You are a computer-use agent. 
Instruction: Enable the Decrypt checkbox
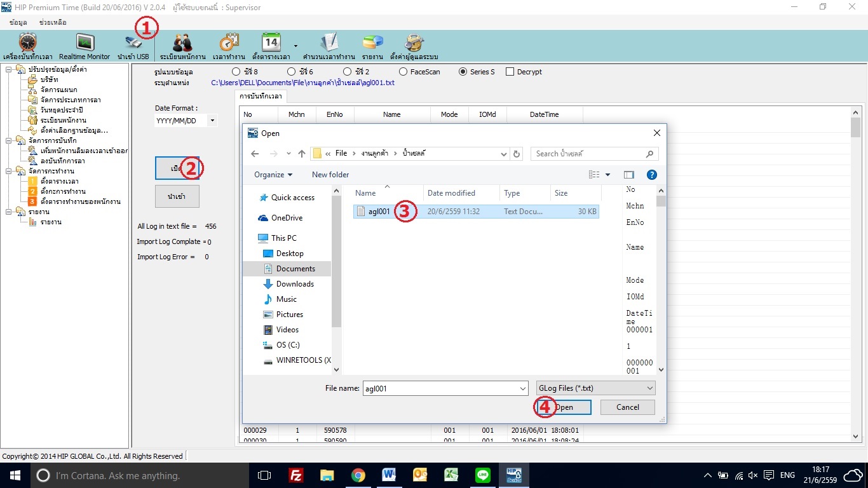pos(510,72)
